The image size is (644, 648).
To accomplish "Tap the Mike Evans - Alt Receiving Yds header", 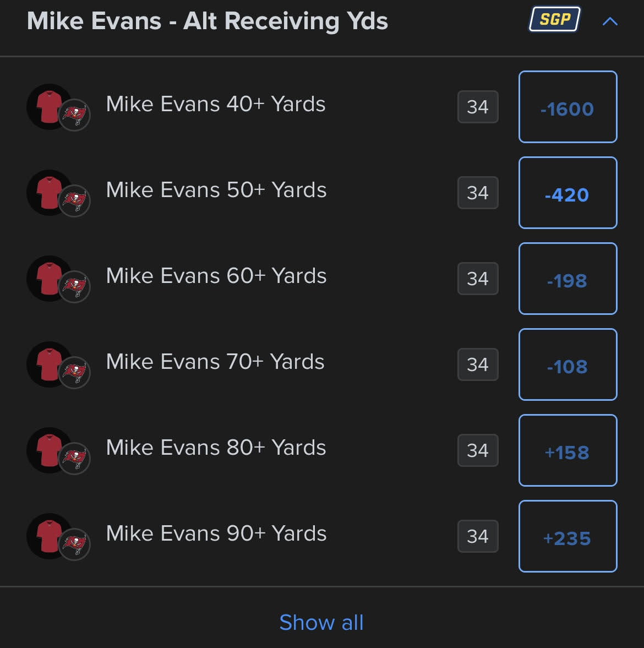I will [x=208, y=21].
